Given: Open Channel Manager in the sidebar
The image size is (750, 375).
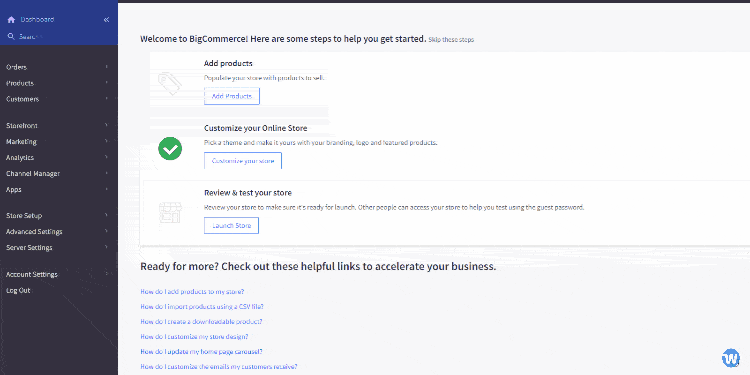Looking at the screenshot, I should [x=33, y=174].
